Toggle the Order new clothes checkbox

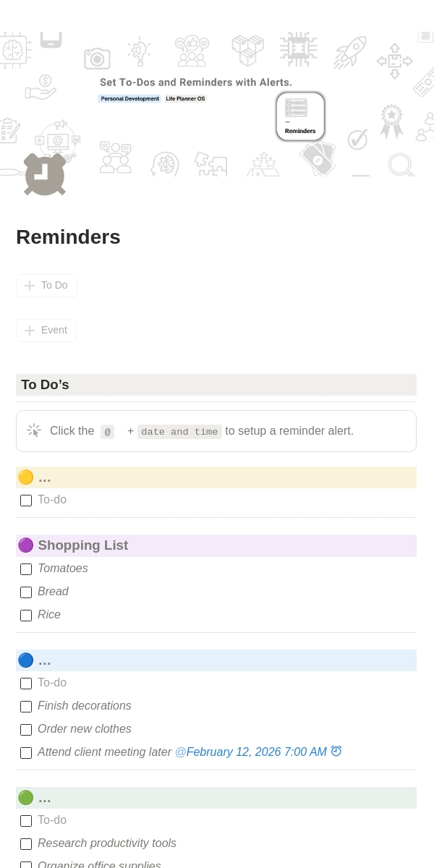tap(26, 730)
